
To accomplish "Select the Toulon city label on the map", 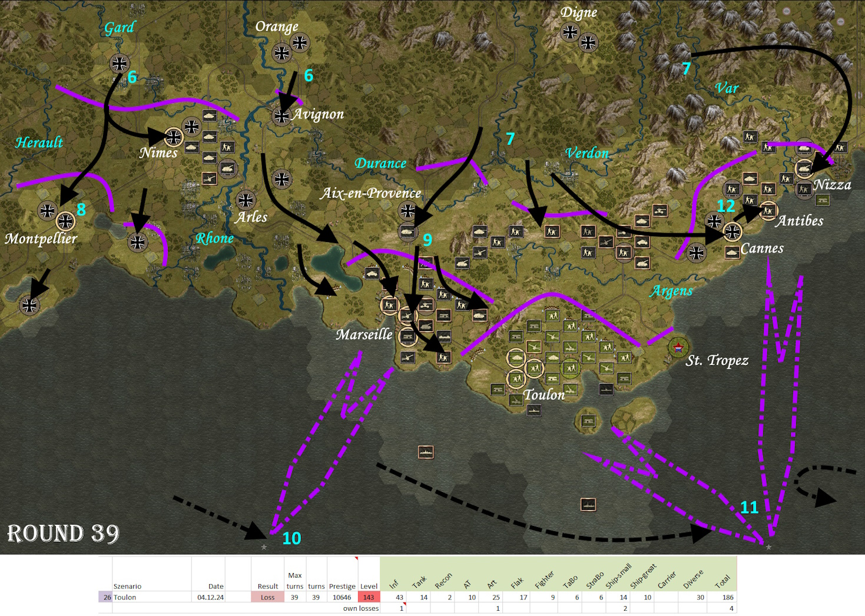I will pos(544,395).
